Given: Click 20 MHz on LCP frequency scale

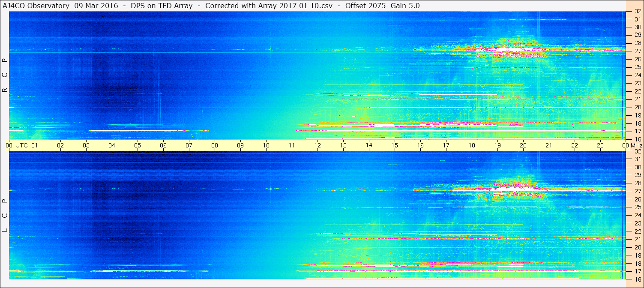Looking at the screenshot, I should click(x=638, y=247).
